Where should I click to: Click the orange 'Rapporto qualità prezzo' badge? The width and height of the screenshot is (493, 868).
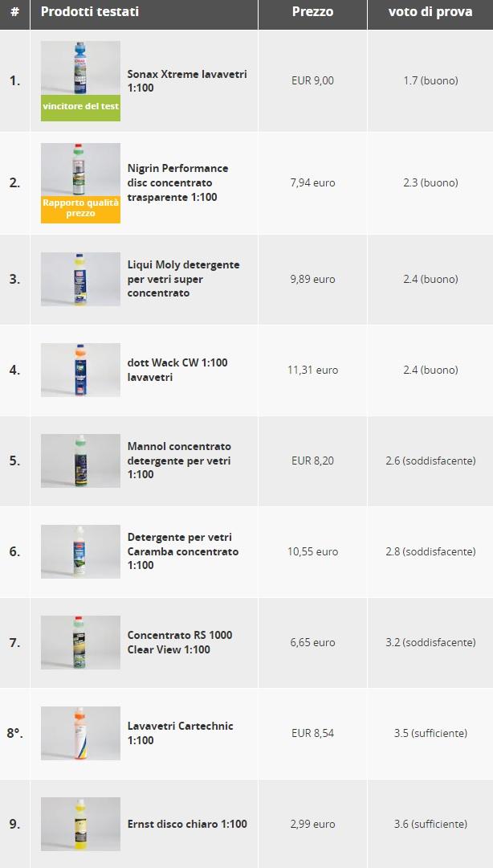80,209
